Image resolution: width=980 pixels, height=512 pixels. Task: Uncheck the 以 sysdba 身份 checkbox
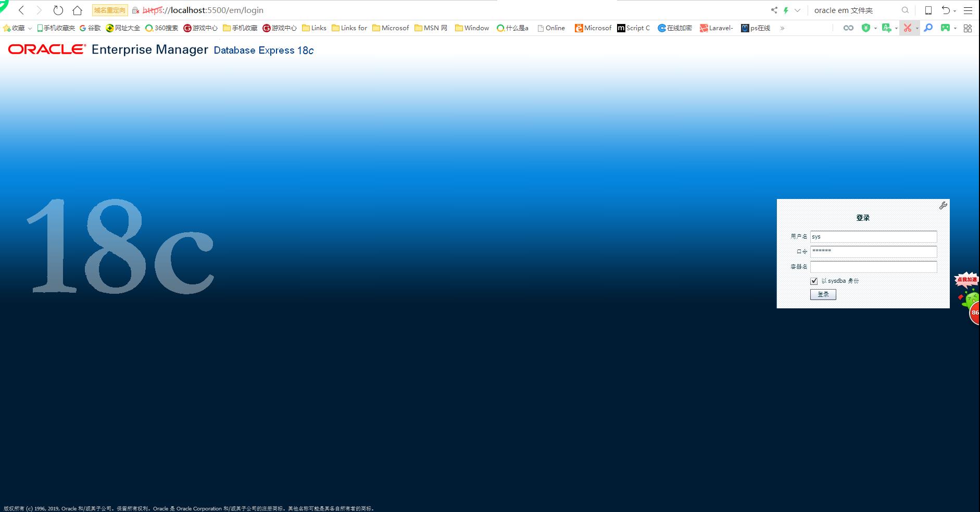coord(814,281)
